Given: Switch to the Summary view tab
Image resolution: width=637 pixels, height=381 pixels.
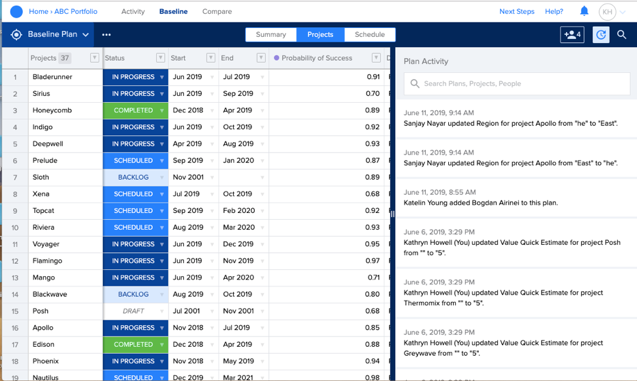Looking at the screenshot, I should click(271, 35).
